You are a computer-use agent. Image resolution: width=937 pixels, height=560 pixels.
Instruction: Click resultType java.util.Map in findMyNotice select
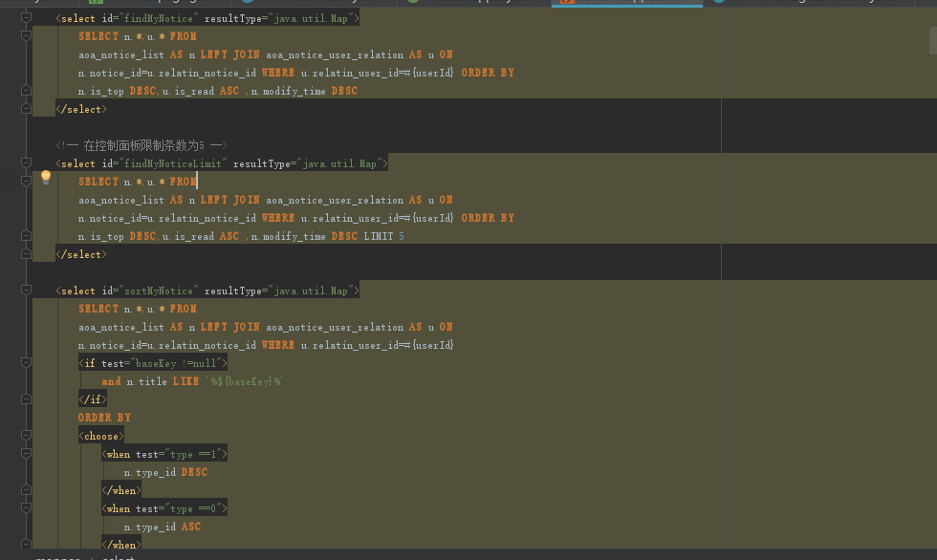[278, 18]
